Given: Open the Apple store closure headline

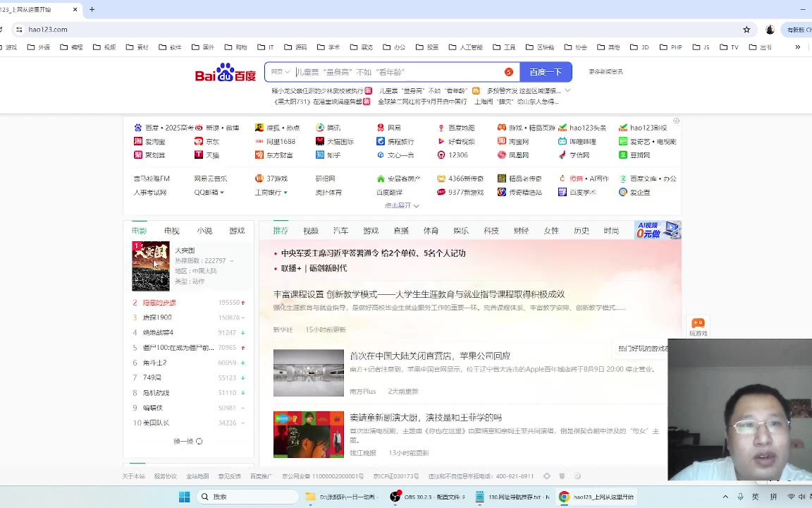Looking at the screenshot, I should point(430,356).
